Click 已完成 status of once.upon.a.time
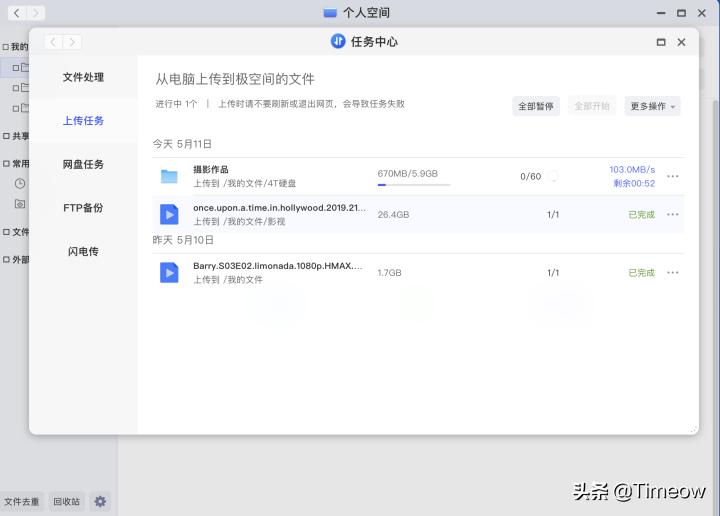This screenshot has width=720, height=516. [641, 214]
